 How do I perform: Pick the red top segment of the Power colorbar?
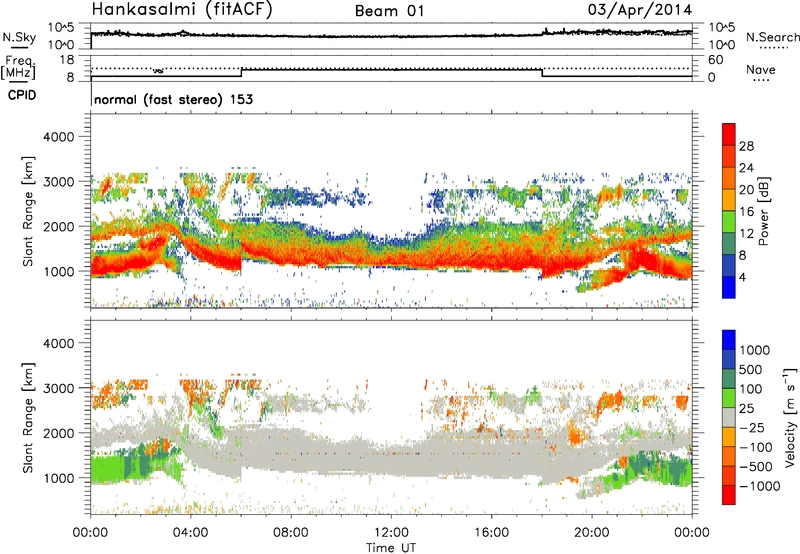(729, 134)
